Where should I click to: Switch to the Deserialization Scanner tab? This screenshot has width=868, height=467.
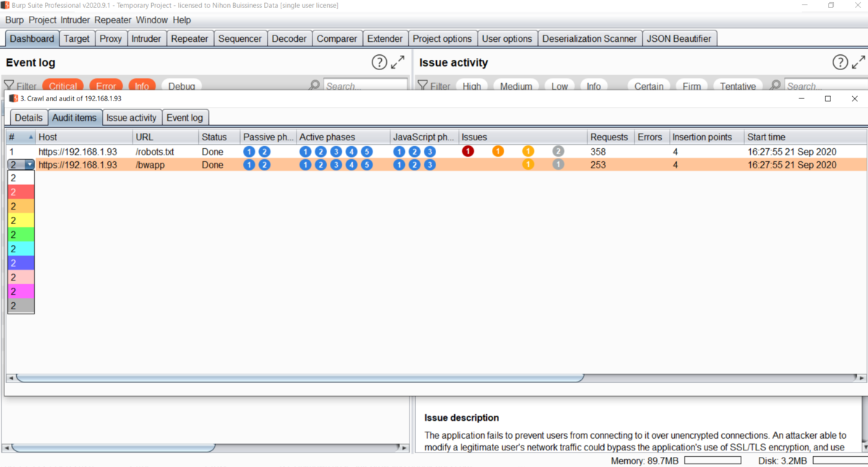[x=590, y=38]
